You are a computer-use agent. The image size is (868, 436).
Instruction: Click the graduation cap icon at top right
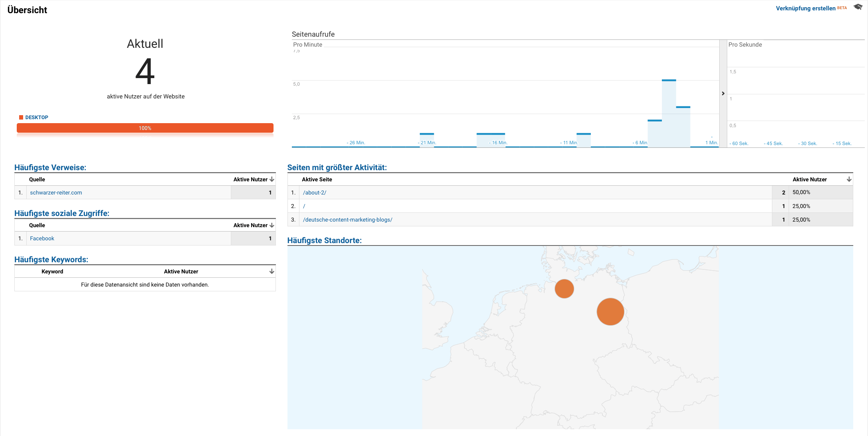pos(857,7)
